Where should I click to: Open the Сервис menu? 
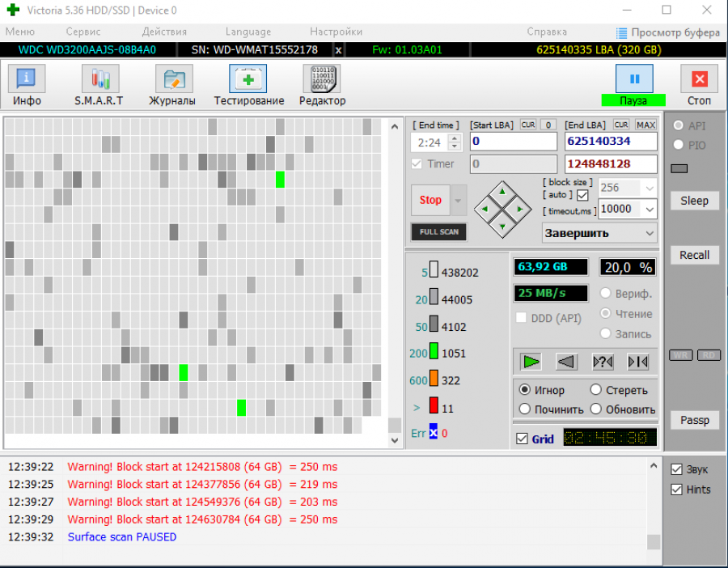[83, 32]
